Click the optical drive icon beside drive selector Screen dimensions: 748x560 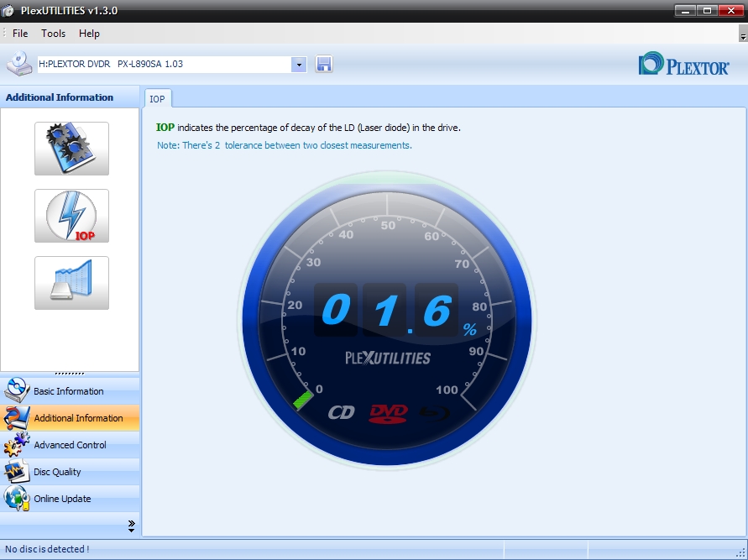pyautogui.click(x=19, y=64)
